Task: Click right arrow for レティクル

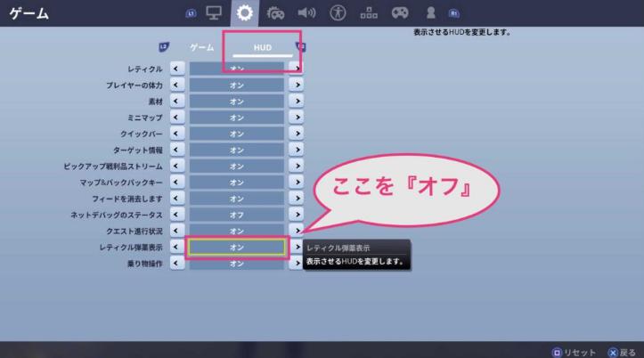Action: click(296, 69)
